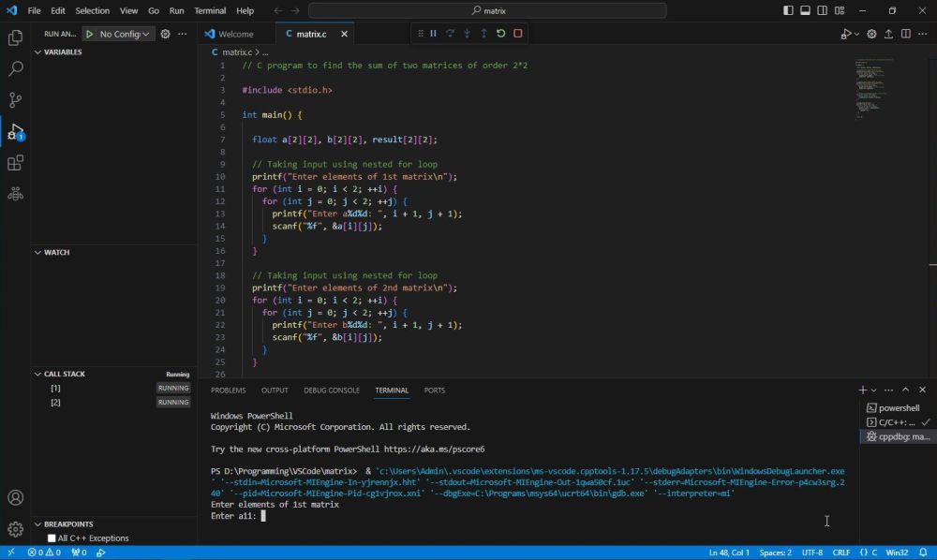Open the notifications bell in status bar
This screenshot has height=560, width=937.
point(923,553)
